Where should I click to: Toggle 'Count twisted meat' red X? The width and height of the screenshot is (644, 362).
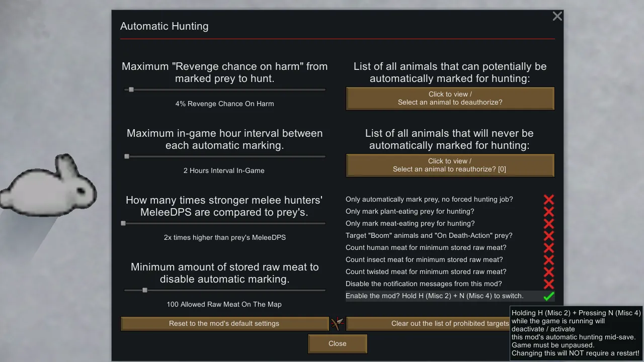(548, 272)
